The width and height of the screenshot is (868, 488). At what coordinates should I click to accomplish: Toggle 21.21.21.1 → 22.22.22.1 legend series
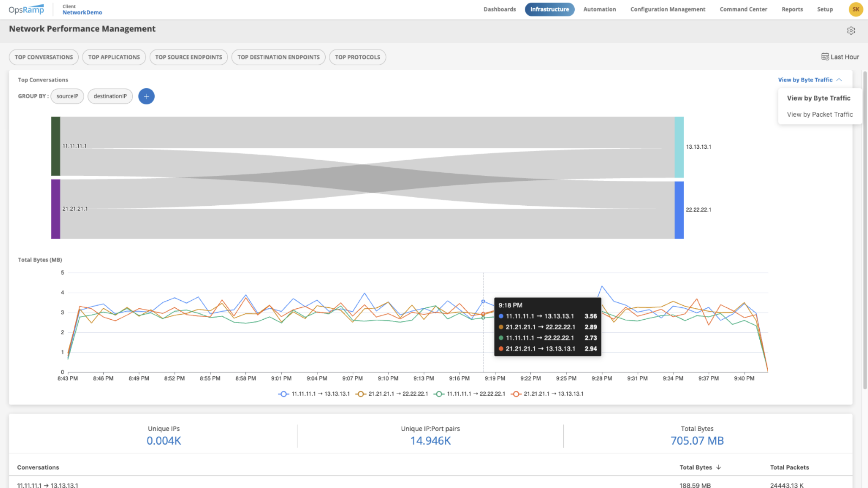pos(391,394)
